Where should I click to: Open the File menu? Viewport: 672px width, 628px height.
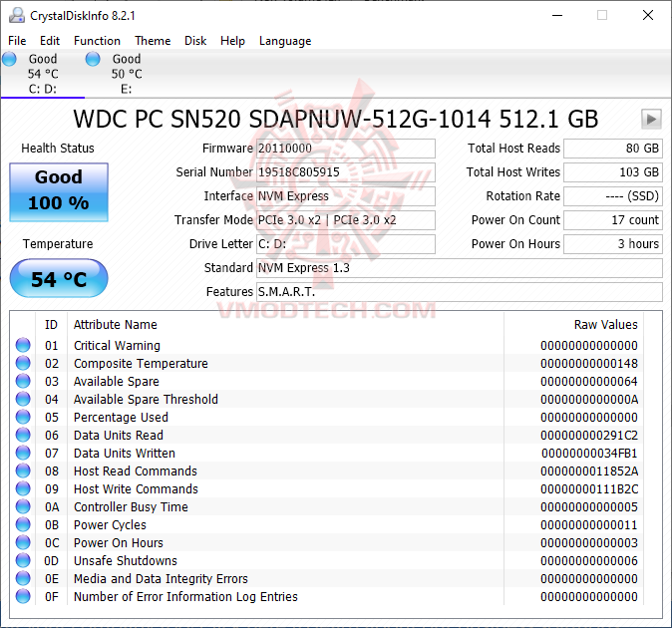pyautogui.click(x=17, y=41)
